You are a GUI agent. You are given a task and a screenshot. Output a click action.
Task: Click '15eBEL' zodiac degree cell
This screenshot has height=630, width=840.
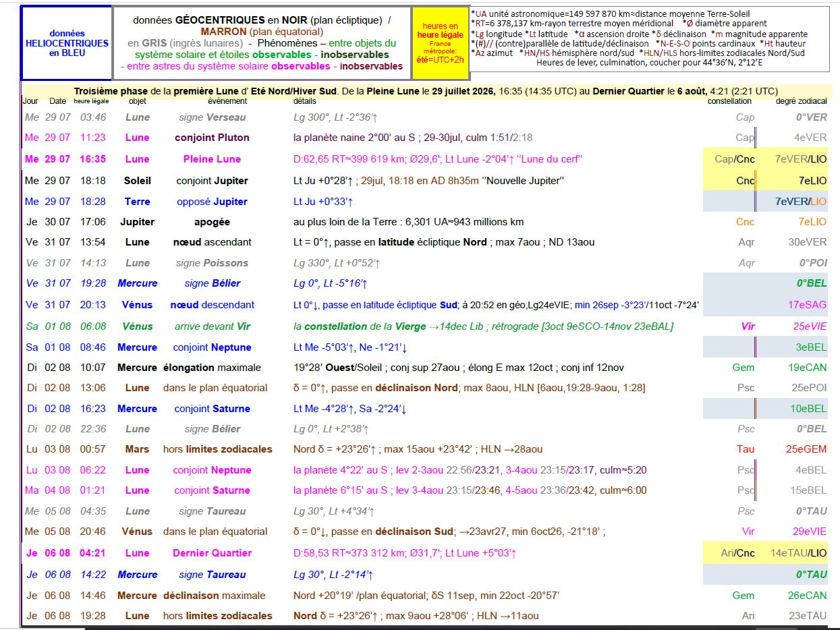point(808,490)
